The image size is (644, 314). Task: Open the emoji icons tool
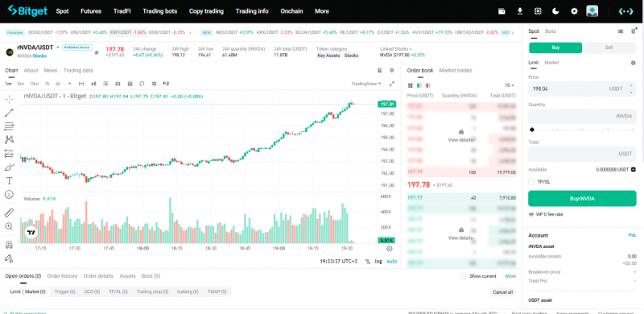tap(9, 194)
